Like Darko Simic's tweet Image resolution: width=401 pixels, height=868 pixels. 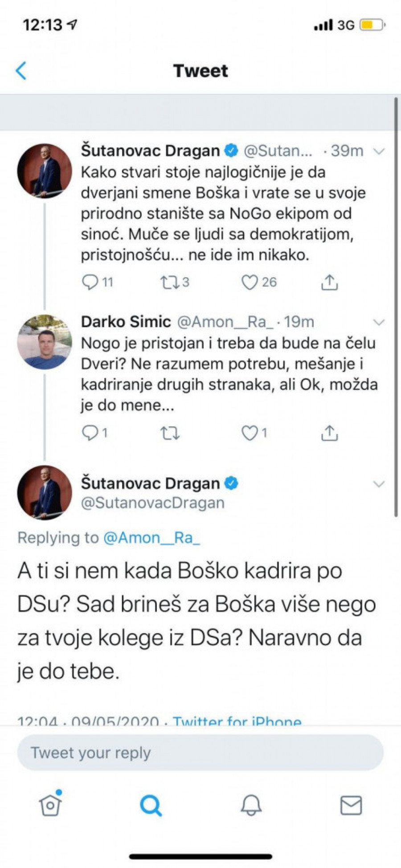pyautogui.click(x=250, y=433)
